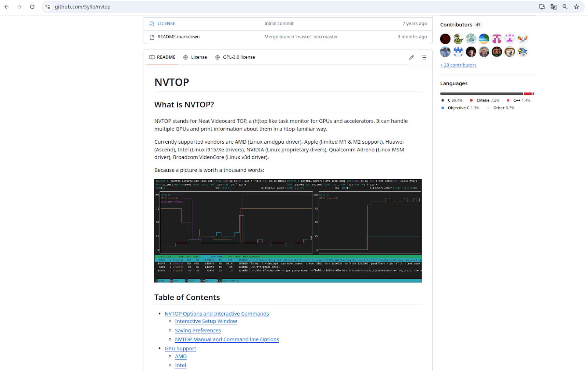
Task: Click the '7 years ago' timestamp for LICENSE
Action: pos(415,24)
